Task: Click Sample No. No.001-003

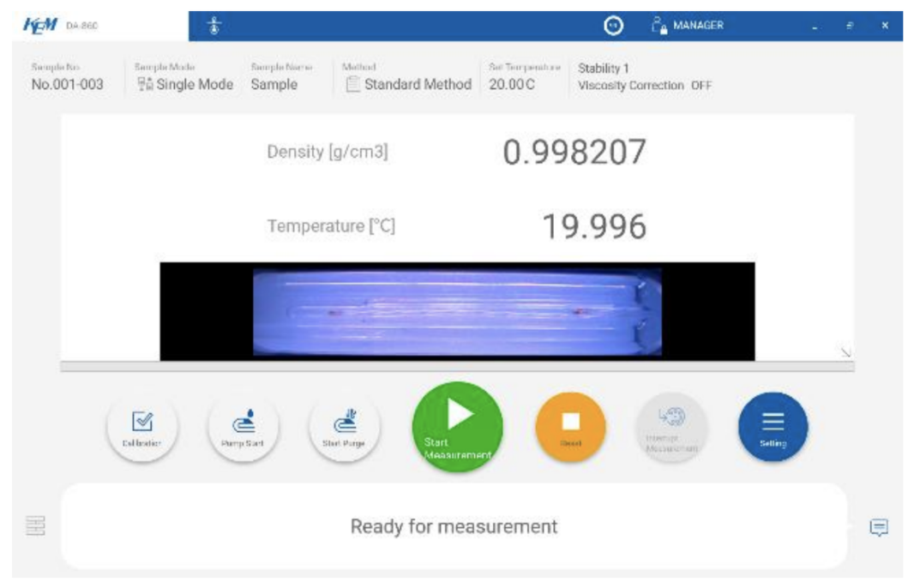Action: 67,84
